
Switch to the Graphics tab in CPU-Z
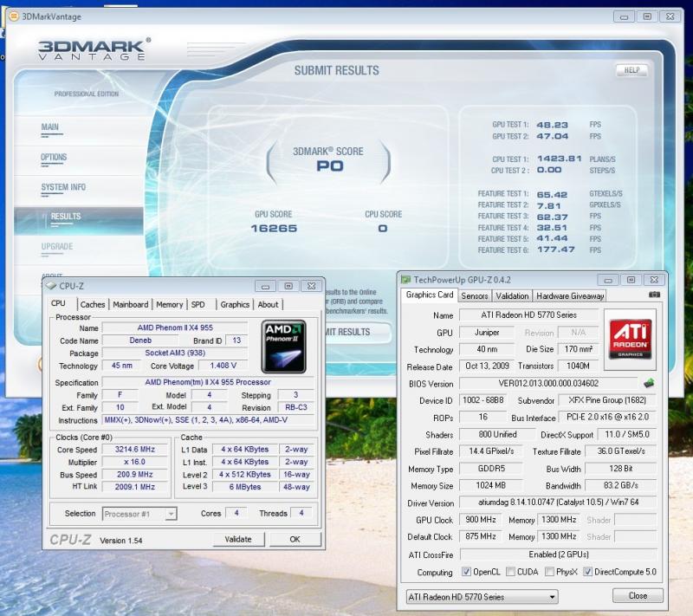pyautogui.click(x=235, y=304)
